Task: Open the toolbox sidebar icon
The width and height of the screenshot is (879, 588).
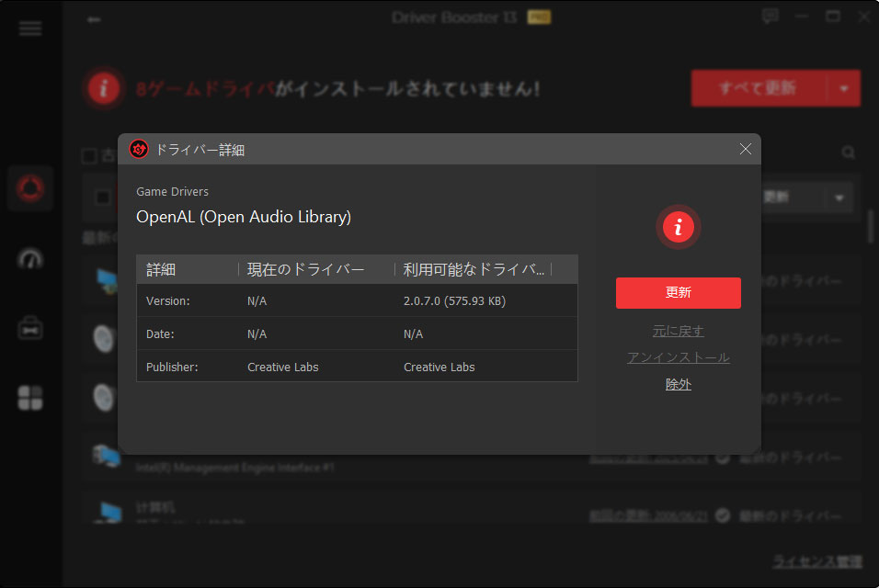Action: point(30,328)
